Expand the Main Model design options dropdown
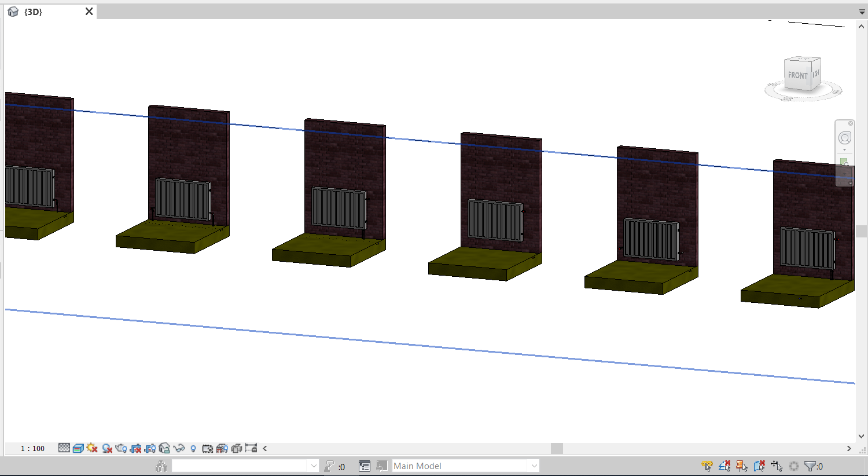 coord(534,466)
